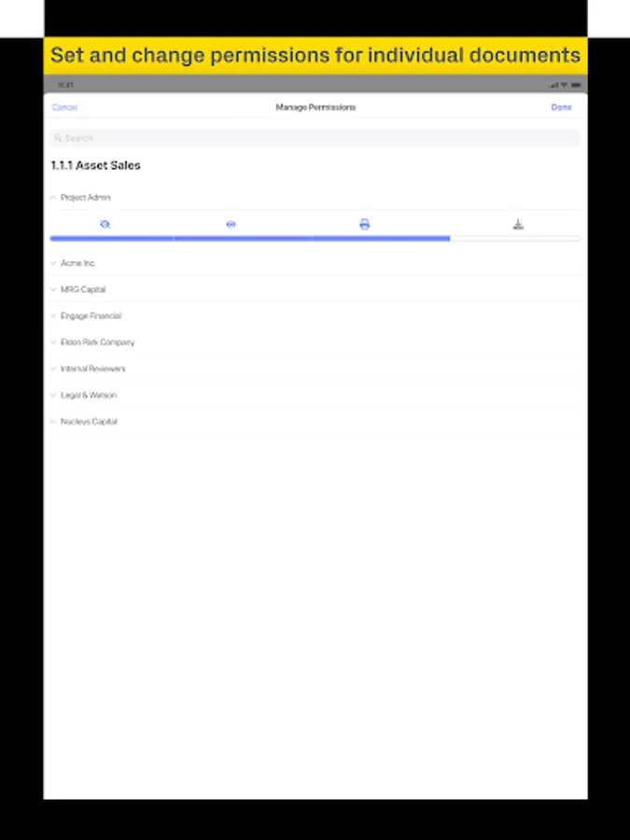
Task: Click the Search input field
Action: (315, 138)
